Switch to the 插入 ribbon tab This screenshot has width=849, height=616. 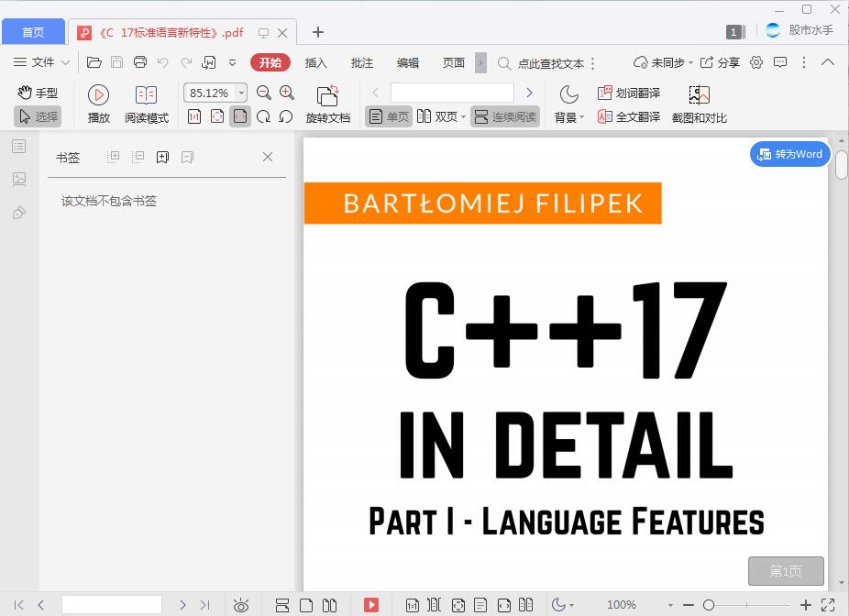click(315, 62)
